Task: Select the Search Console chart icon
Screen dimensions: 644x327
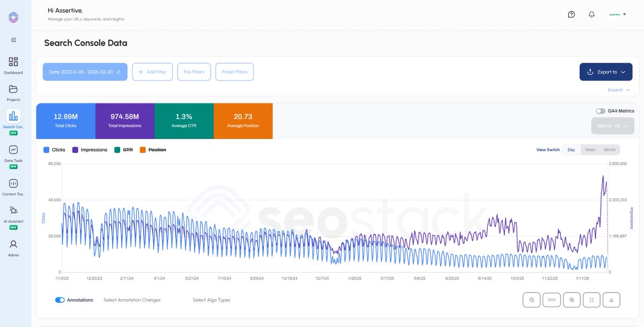Action: [x=13, y=116]
